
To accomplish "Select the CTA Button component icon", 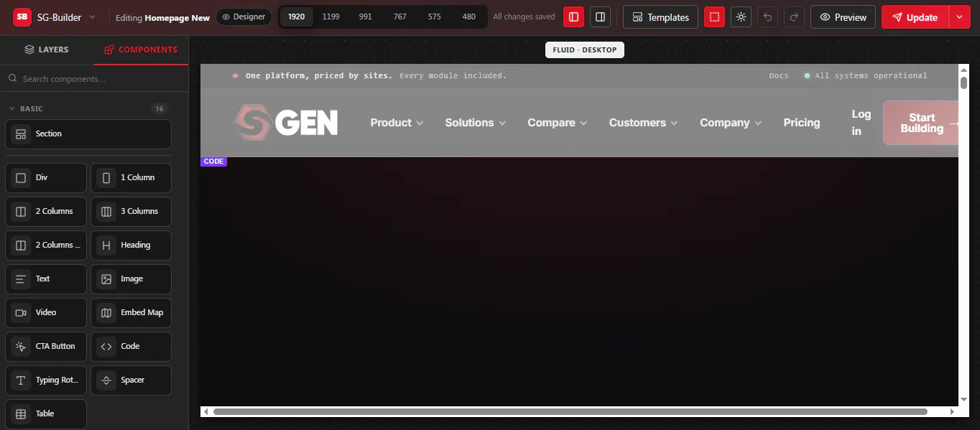I will point(21,346).
